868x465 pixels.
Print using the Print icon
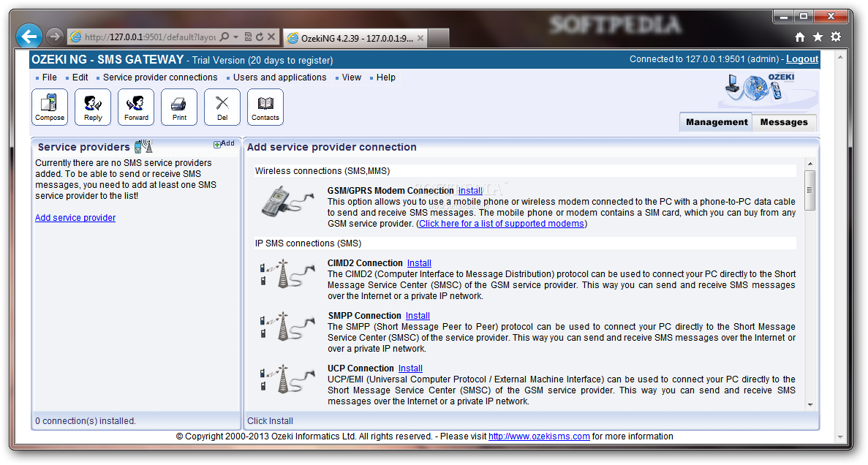[179, 107]
